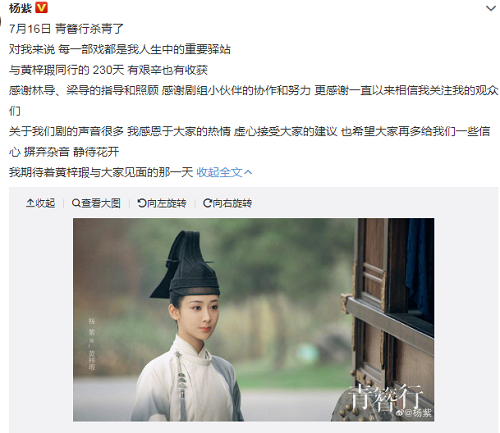Click the counterclockwise rotate-left arrow icon
The width and height of the screenshot is (500, 433).
click(142, 203)
